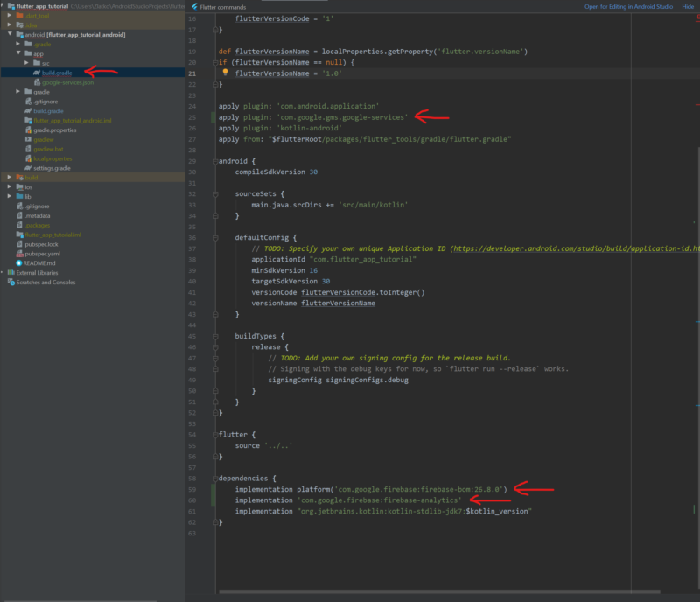Collapse sourceSets fold marker on line 32
Viewport: 700px width, 602px height.
point(215,194)
